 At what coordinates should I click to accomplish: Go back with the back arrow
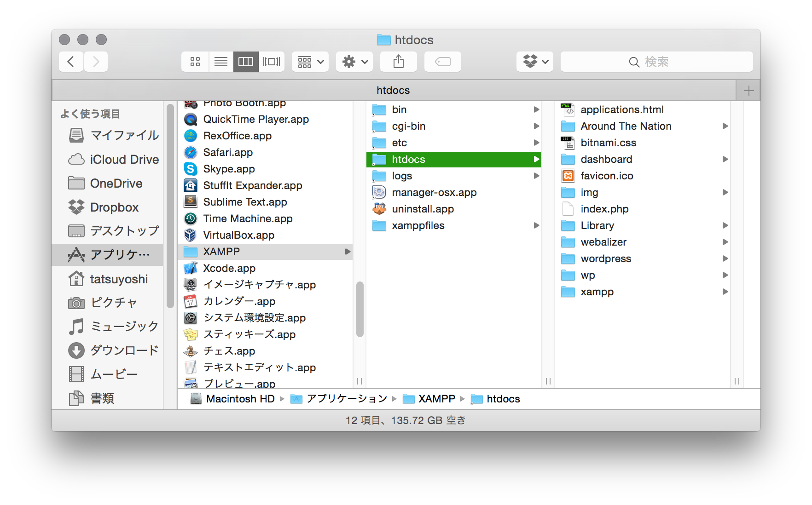click(71, 62)
